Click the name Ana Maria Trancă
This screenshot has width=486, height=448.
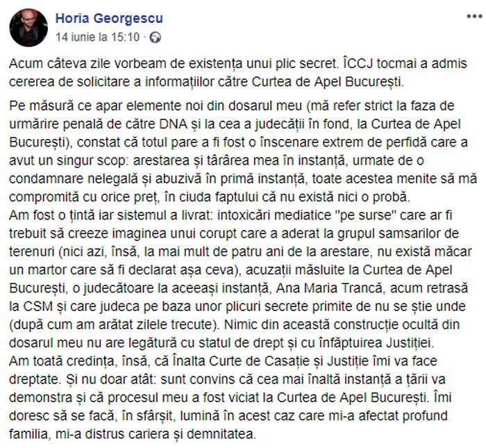[329, 288]
